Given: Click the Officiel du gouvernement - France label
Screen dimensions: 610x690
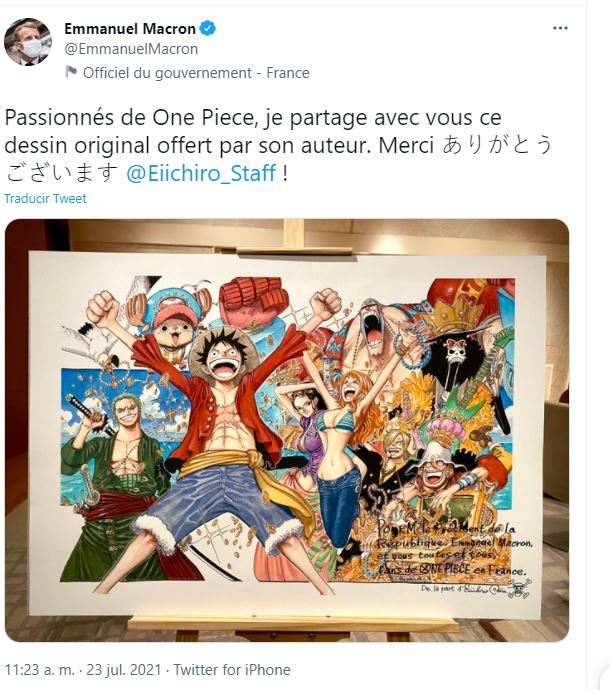Looking at the screenshot, I should (196, 73).
